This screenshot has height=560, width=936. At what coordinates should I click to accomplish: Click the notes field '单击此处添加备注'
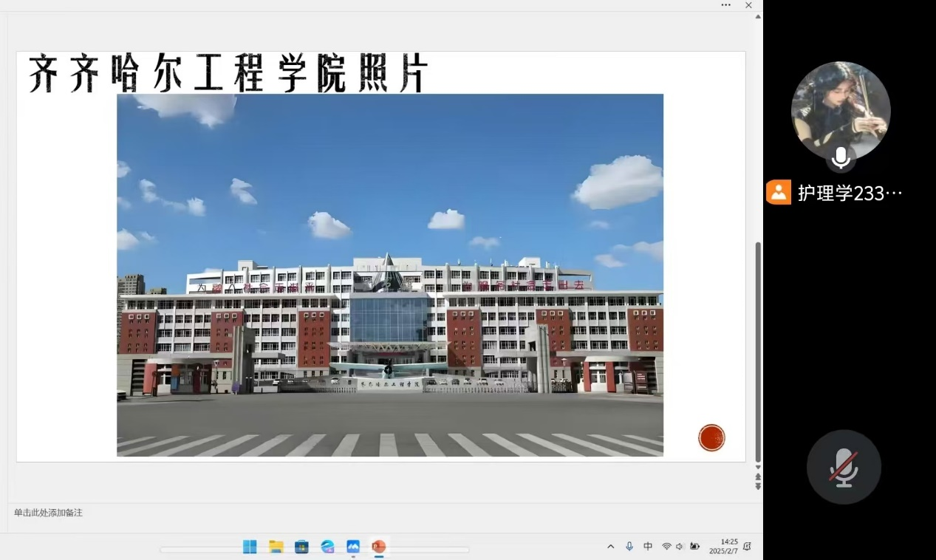pos(49,513)
